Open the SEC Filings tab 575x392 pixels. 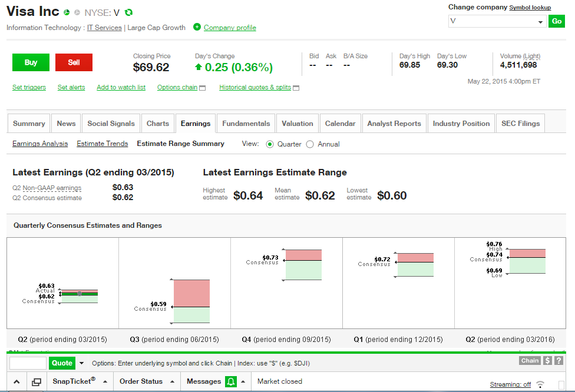tap(520, 124)
